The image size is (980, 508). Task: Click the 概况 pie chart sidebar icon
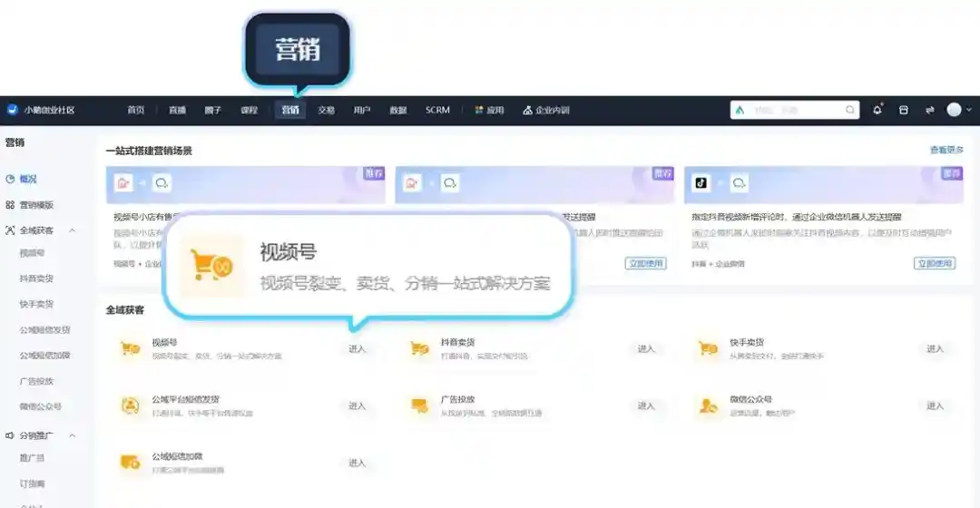point(10,179)
